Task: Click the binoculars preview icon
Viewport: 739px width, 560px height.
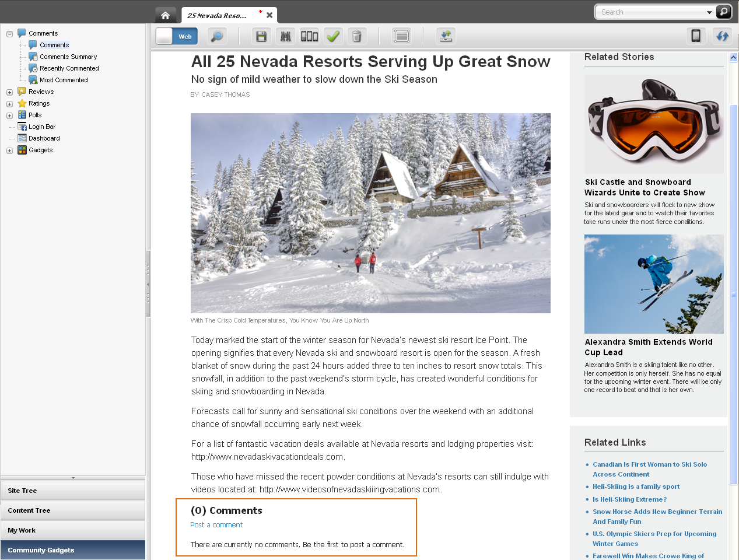Action: point(285,36)
